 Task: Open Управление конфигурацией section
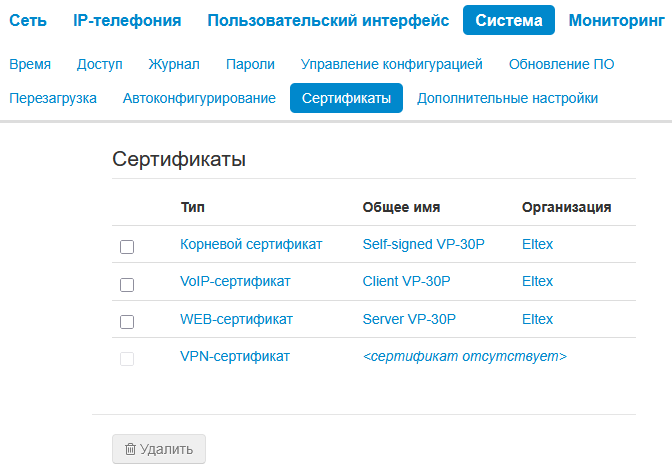coord(392,64)
